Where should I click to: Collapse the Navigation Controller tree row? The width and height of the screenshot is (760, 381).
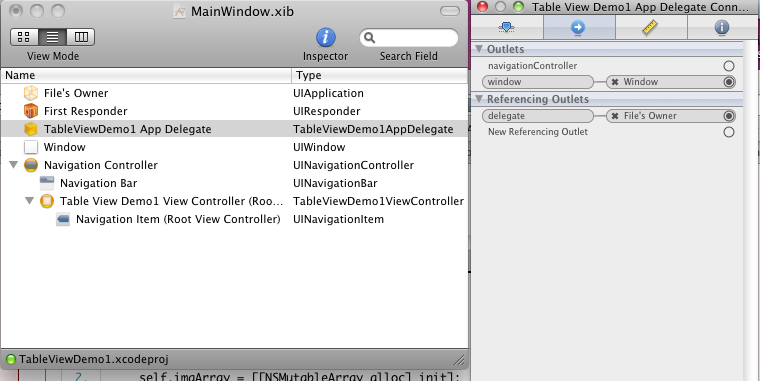[x=14, y=165]
